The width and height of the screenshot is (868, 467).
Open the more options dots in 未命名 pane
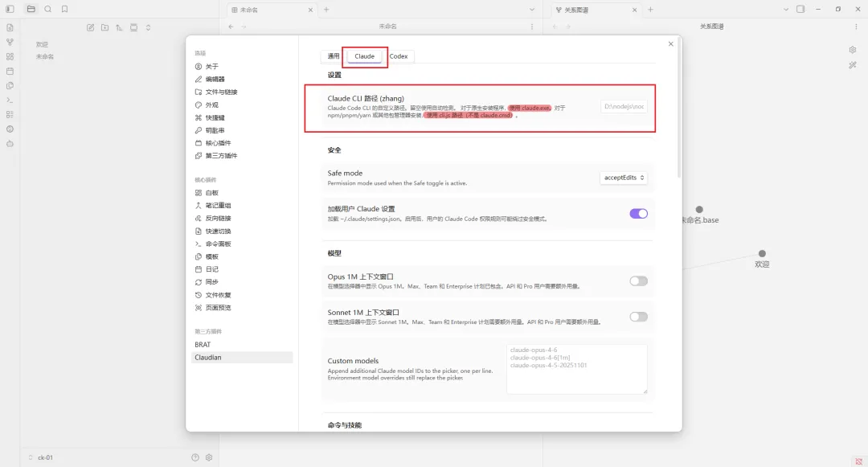point(532,27)
